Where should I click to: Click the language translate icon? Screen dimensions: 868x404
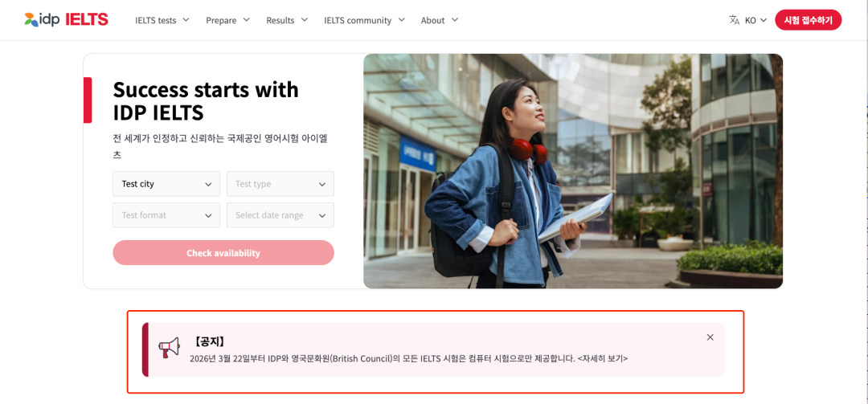[x=734, y=20]
